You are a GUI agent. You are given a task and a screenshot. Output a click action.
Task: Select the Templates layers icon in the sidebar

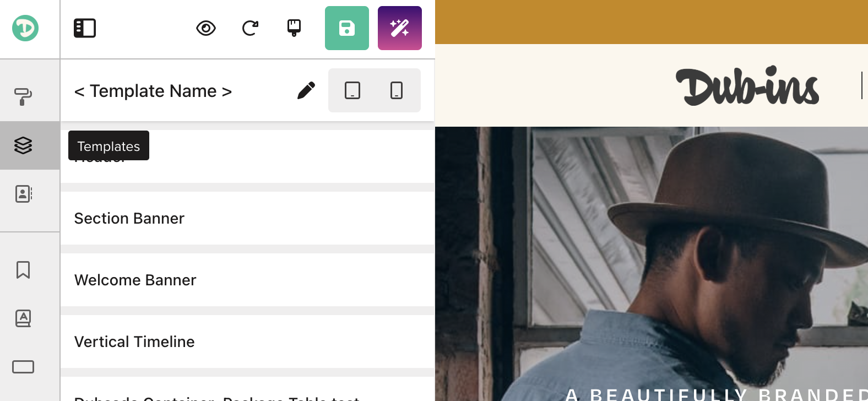(23, 145)
